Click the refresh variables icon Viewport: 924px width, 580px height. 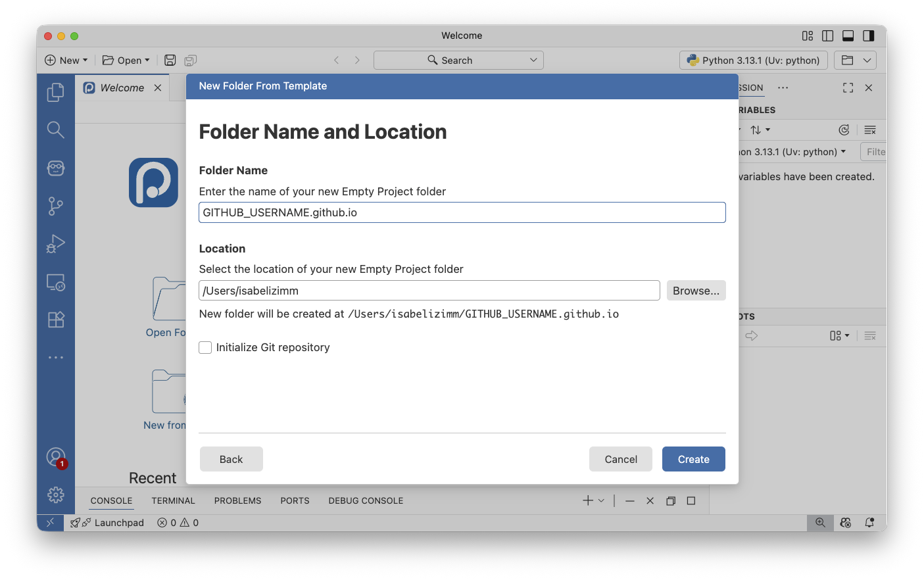[844, 130]
